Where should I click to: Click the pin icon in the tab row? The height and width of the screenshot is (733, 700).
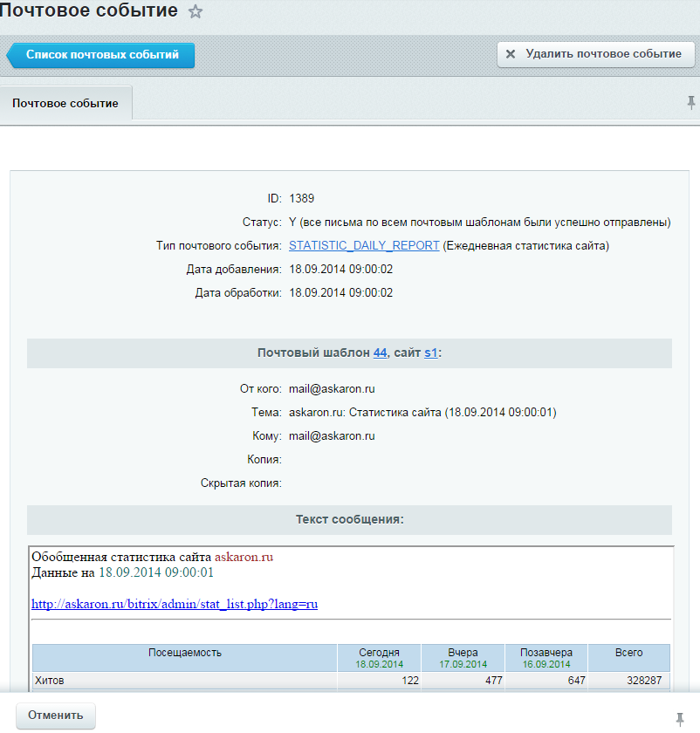[x=691, y=102]
